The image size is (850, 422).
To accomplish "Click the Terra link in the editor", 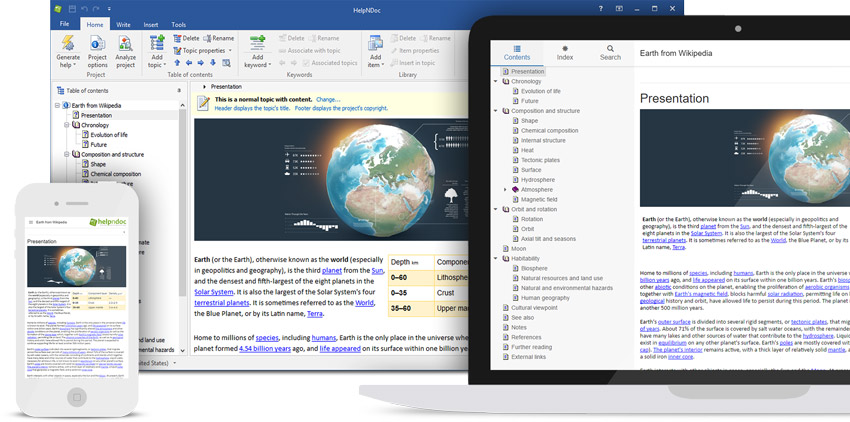I will [x=314, y=314].
